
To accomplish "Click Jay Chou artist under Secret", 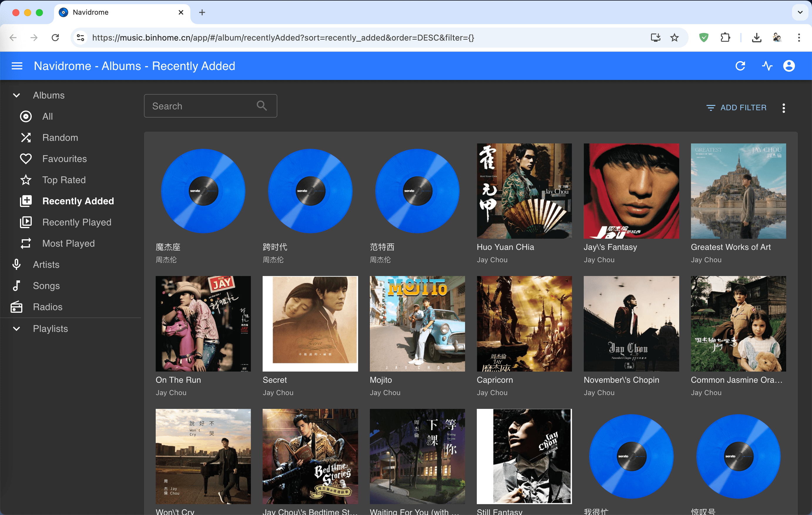I will click(x=278, y=392).
